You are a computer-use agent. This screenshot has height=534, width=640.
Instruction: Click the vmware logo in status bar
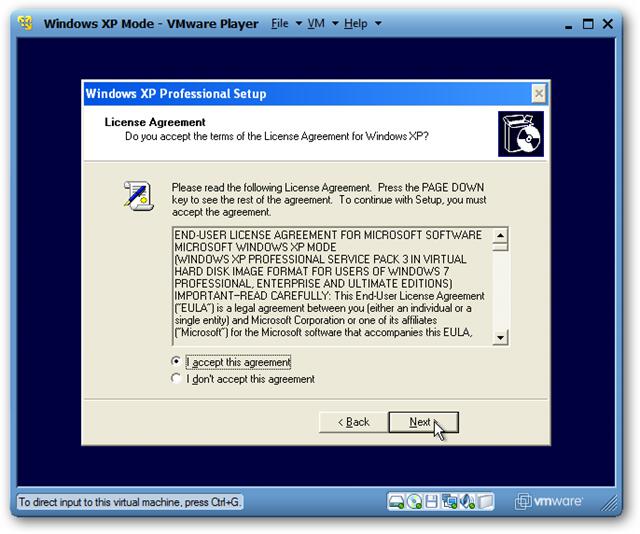coord(549,501)
